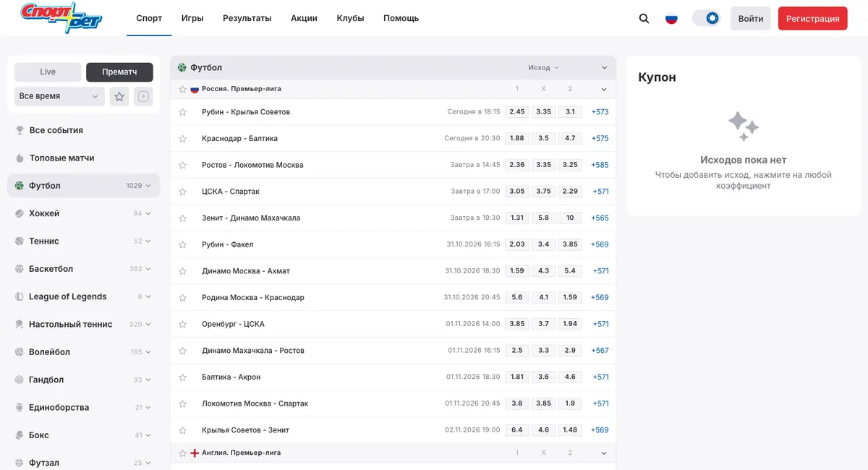868x470 pixels.
Task: Click the Войти login button
Action: click(x=751, y=19)
